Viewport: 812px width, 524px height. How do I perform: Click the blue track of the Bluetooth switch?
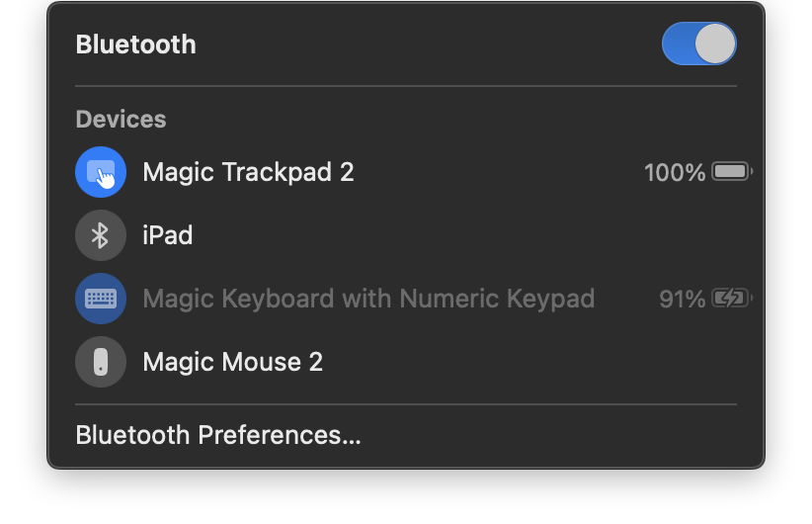pos(679,44)
